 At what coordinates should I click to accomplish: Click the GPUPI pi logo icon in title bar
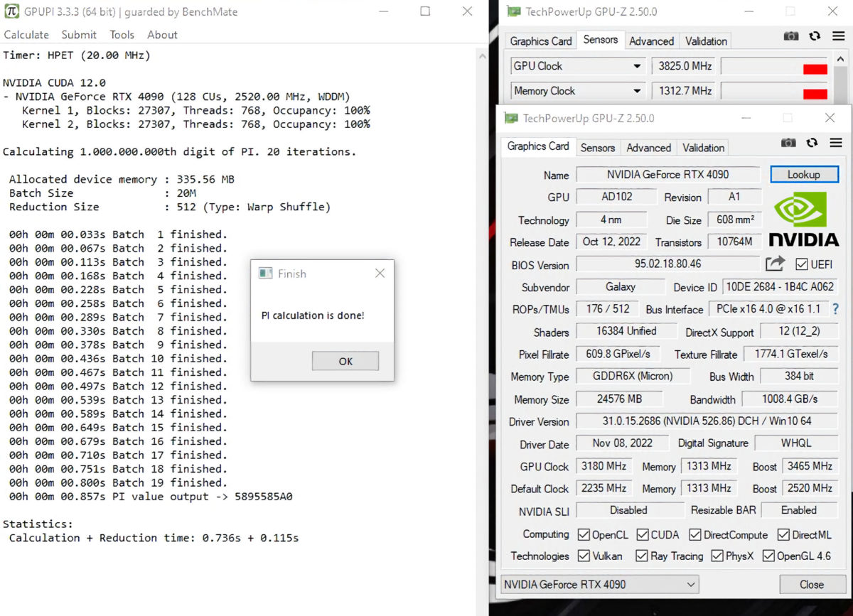[11, 11]
